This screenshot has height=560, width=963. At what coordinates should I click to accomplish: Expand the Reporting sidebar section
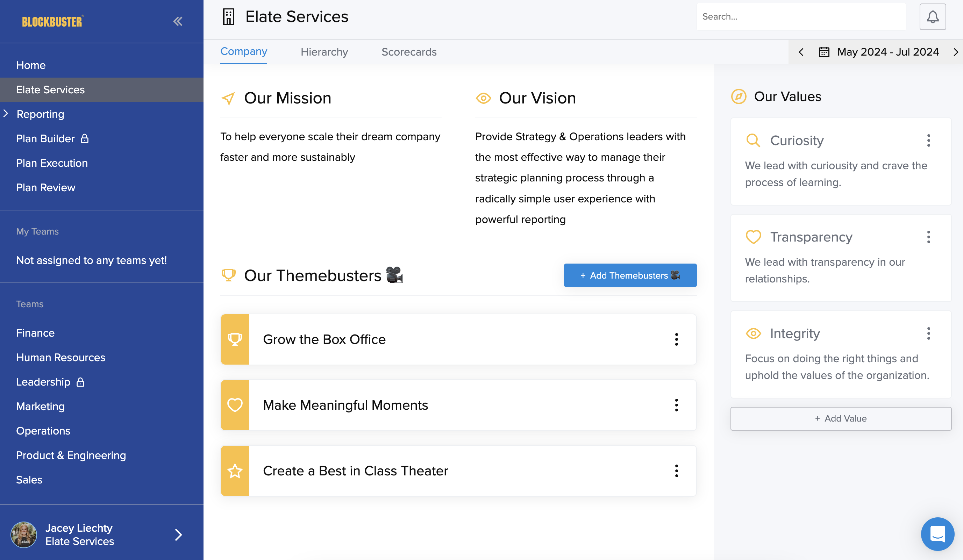pos(6,114)
